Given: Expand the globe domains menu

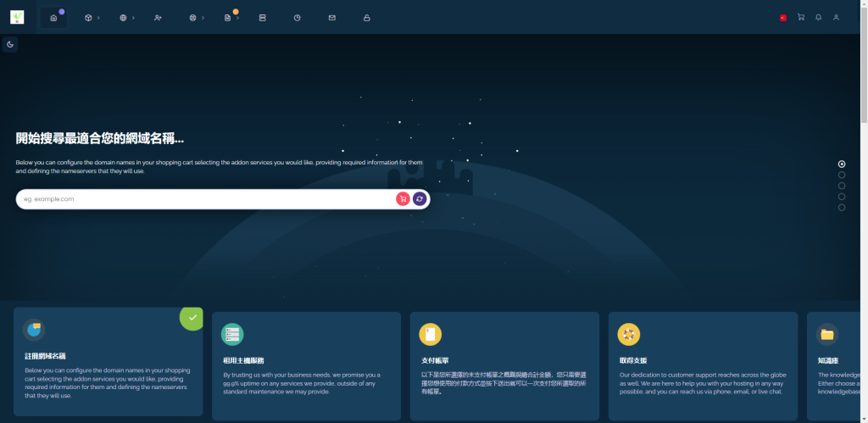Looking at the screenshot, I should pyautogui.click(x=126, y=18).
